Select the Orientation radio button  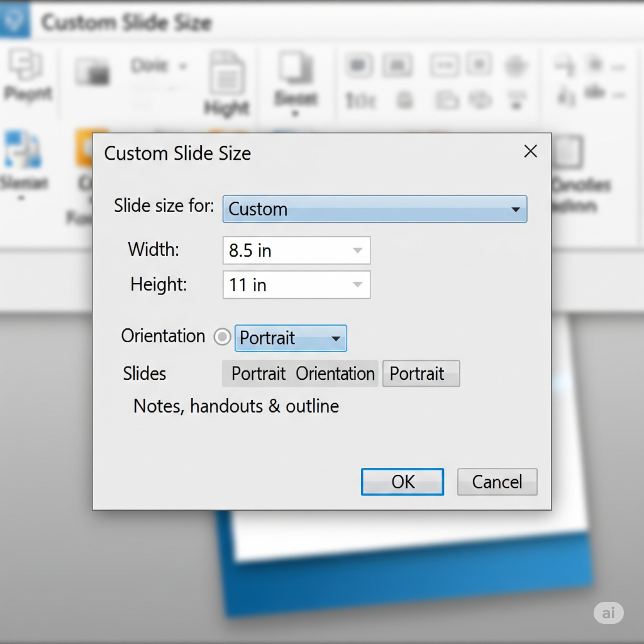click(x=222, y=337)
